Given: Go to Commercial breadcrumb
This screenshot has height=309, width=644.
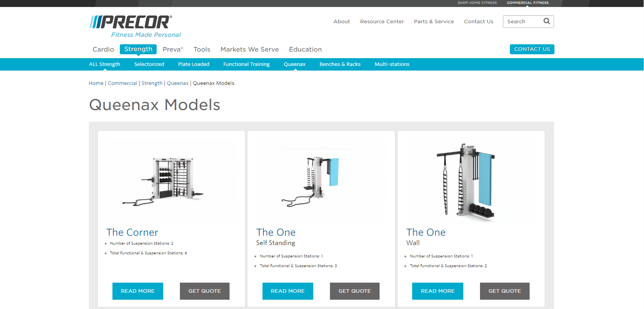Looking at the screenshot, I should [122, 83].
